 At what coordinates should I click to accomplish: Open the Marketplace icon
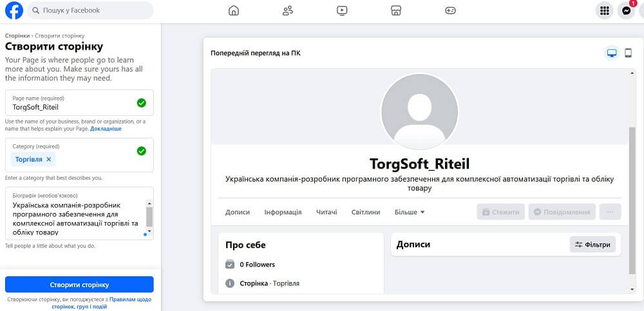(x=397, y=10)
